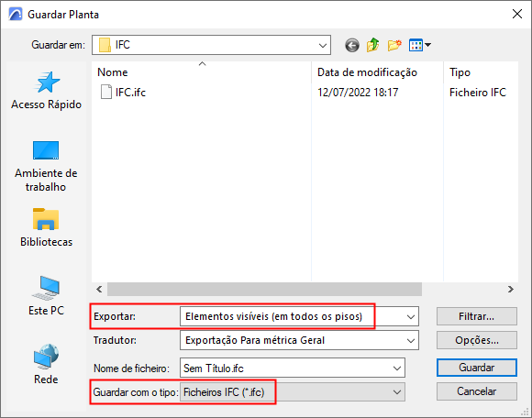Create a new folder
The image size is (532, 418).
(394, 45)
